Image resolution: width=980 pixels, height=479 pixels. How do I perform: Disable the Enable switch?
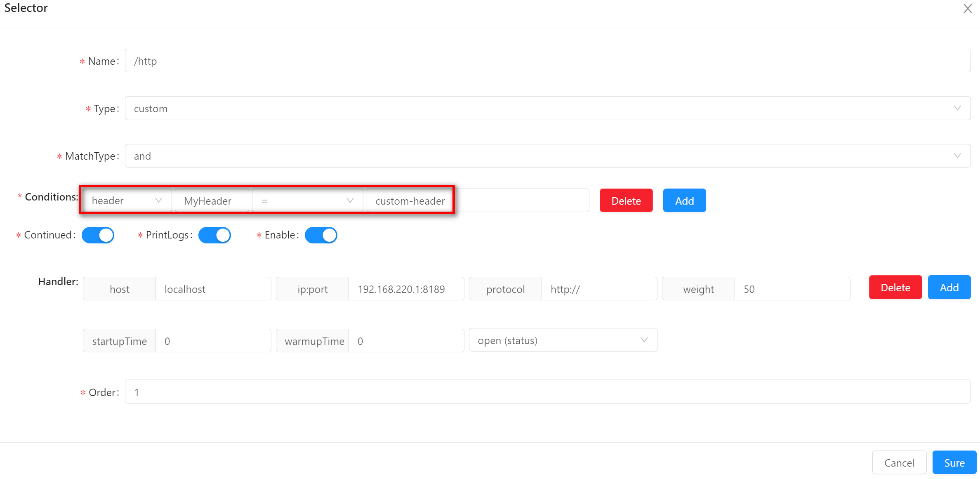click(x=321, y=235)
